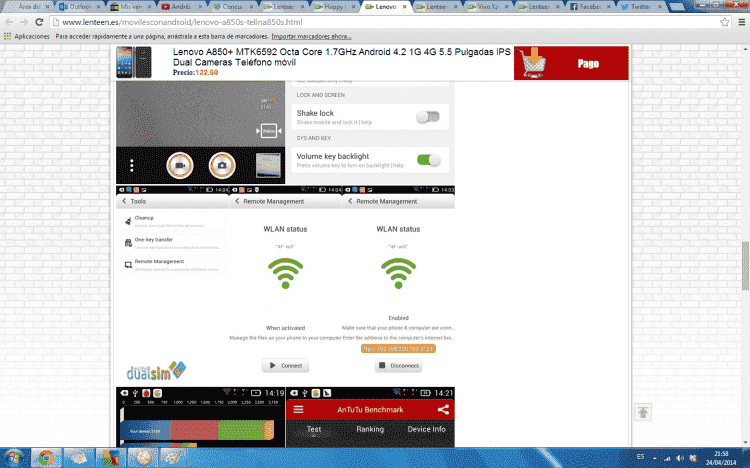Click the 'Enabled' status text
Image resolution: width=750 pixels, height=468 pixels.
pyautogui.click(x=398, y=318)
